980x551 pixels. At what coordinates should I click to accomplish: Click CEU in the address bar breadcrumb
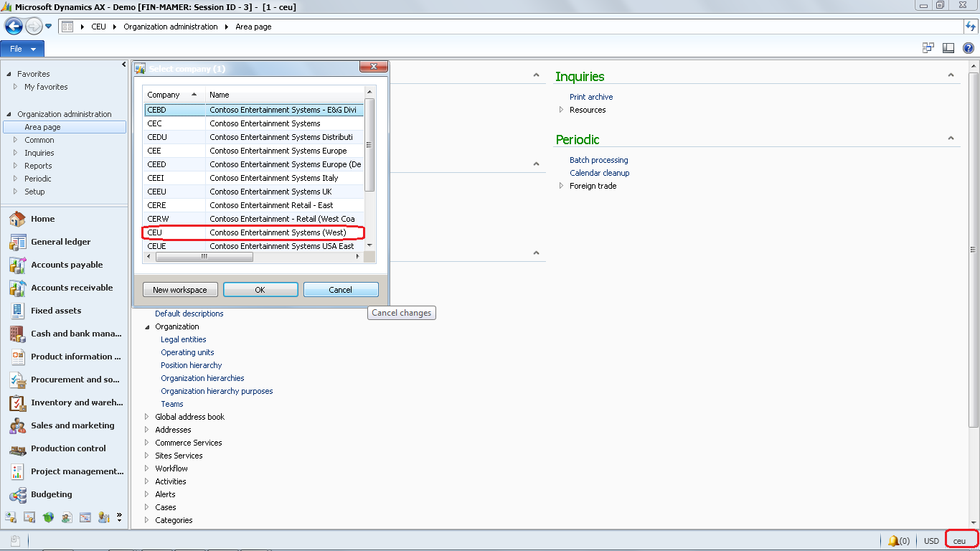[98, 27]
